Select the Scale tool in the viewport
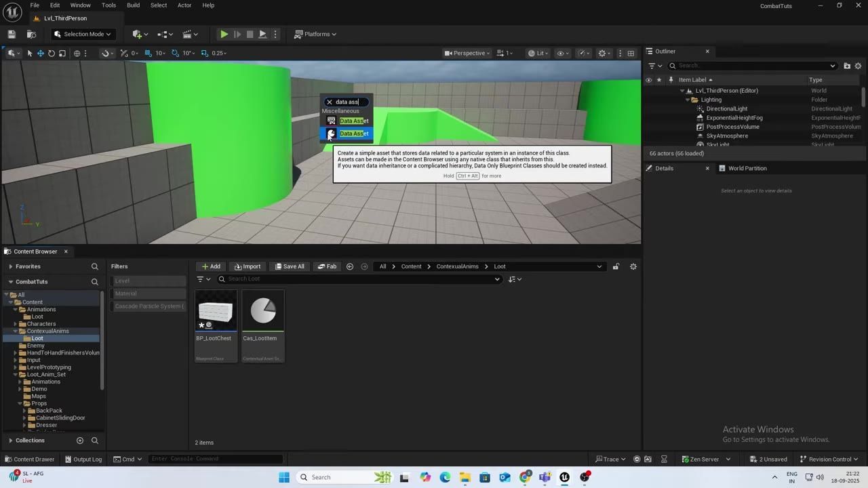Image resolution: width=868 pixels, height=488 pixels. click(x=62, y=53)
